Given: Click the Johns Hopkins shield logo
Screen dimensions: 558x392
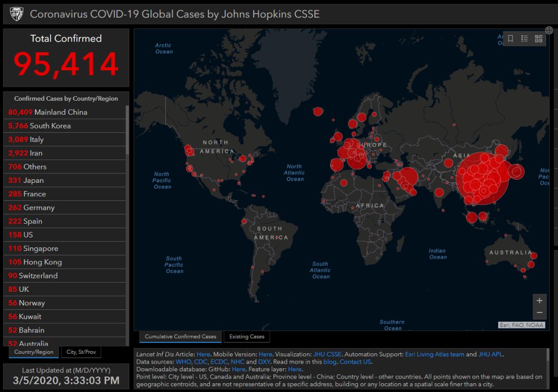Looking at the screenshot, I should pyautogui.click(x=17, y=14).
